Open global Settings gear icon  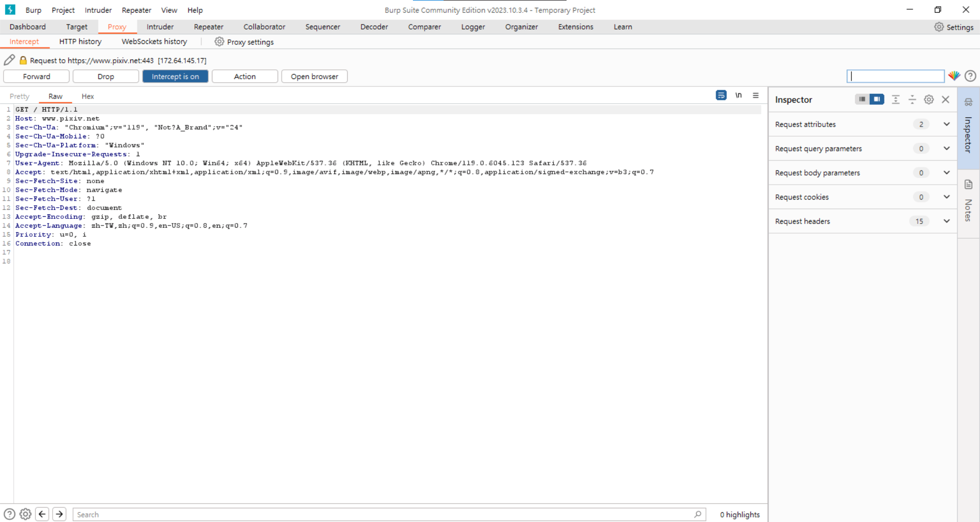coord(939,27)
